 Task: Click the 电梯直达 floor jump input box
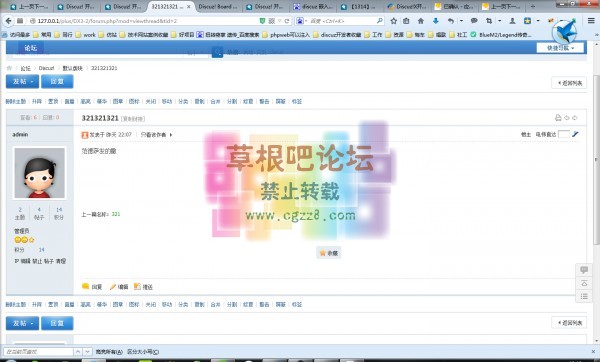click(564, 134)
